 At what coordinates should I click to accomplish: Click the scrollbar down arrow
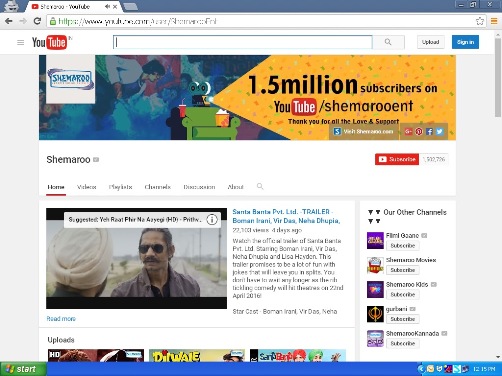(x=498, y=357)
